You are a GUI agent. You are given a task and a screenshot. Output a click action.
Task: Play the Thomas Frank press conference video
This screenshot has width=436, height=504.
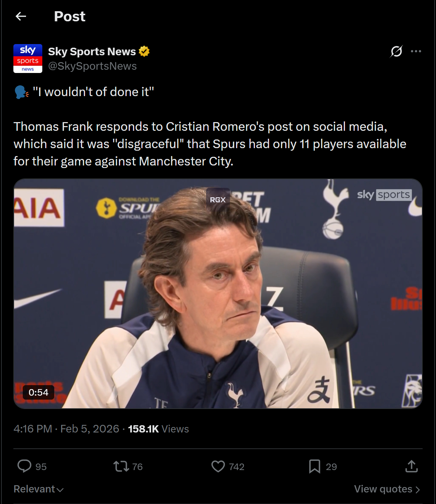point(218,293)
